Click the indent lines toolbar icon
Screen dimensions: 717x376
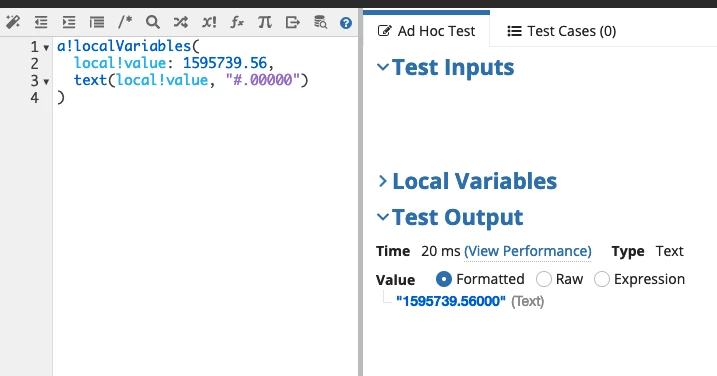(x=69, y=22)
